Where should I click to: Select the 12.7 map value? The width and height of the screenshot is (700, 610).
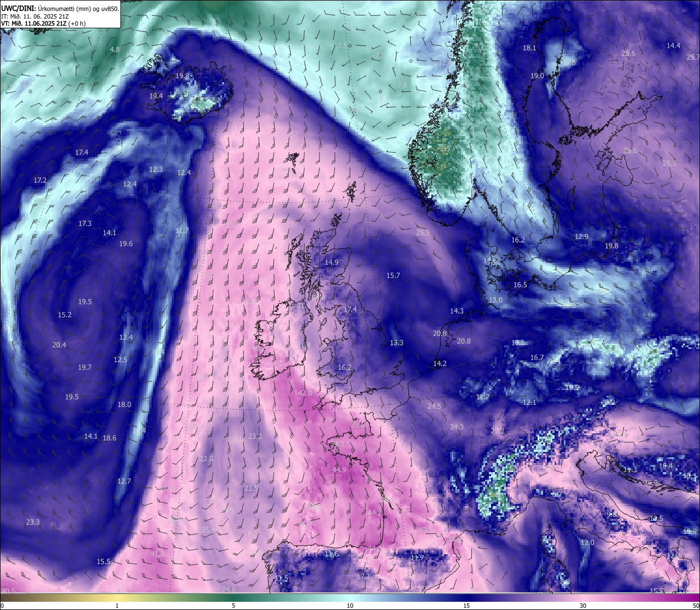pos(124,481)
